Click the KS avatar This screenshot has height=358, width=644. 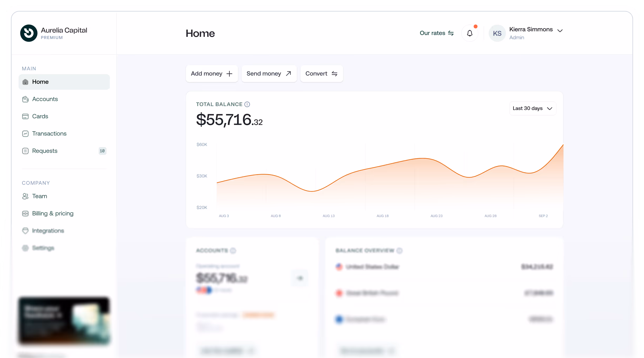(x=497, y=33)
